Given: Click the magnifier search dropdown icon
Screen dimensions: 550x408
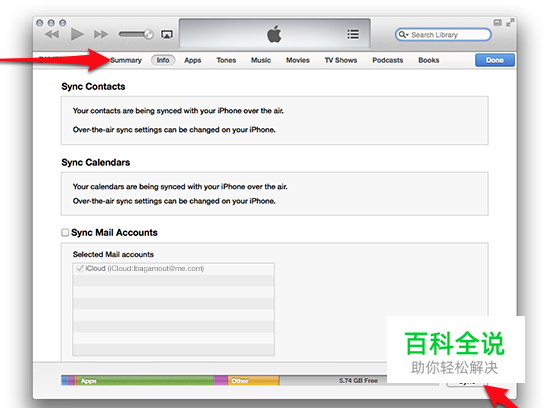Looking at the screenshot, I should 403,34.
